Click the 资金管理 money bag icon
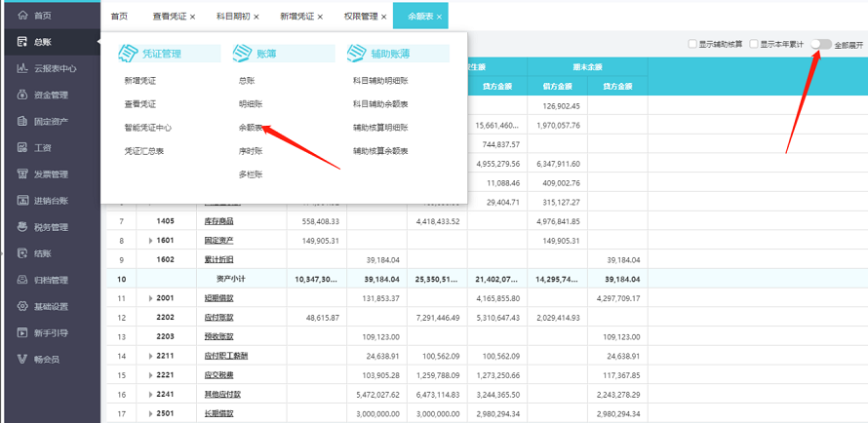The width and height of the screenshot is (868, 423). (x=22, y=96)
